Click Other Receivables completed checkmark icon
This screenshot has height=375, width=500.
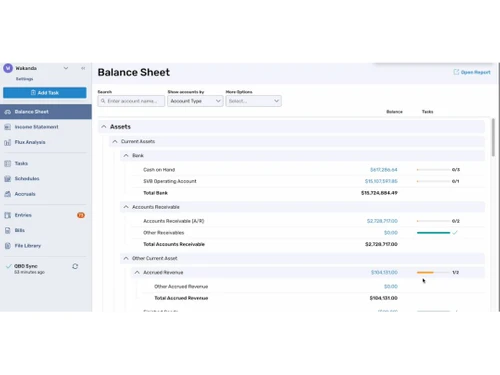coord(455,233)
